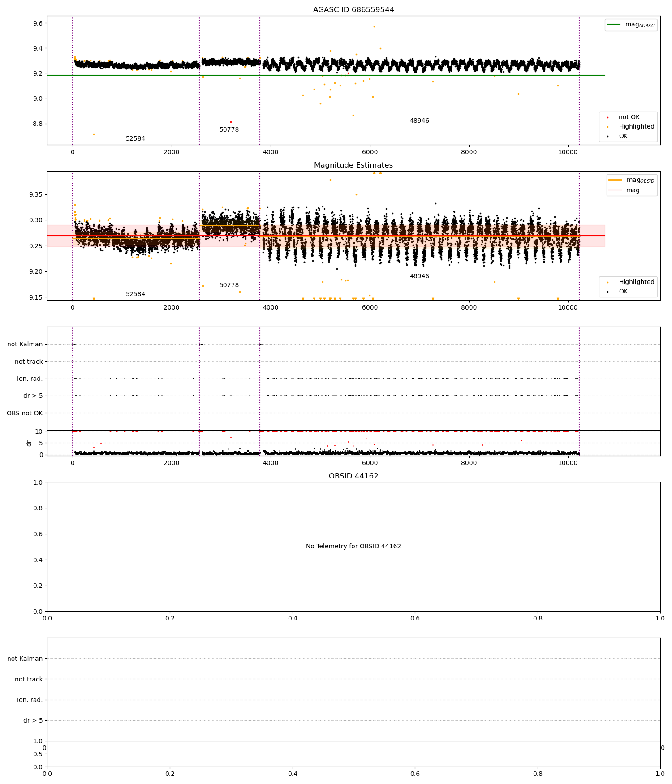Click 'dr > 5' label in the bottom plot
The image size is (672, 784).
click(x=33, y=720)
